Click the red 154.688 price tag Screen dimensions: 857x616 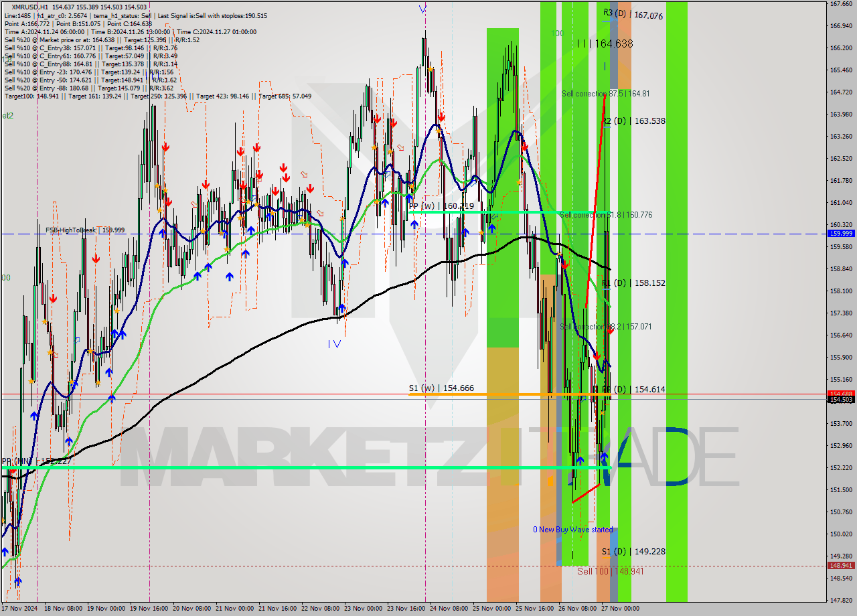coord(841,394)
